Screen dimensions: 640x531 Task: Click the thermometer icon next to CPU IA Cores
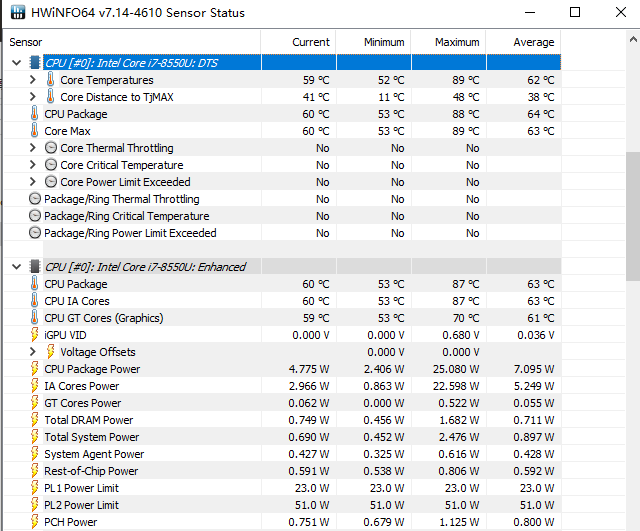point(35,301)
